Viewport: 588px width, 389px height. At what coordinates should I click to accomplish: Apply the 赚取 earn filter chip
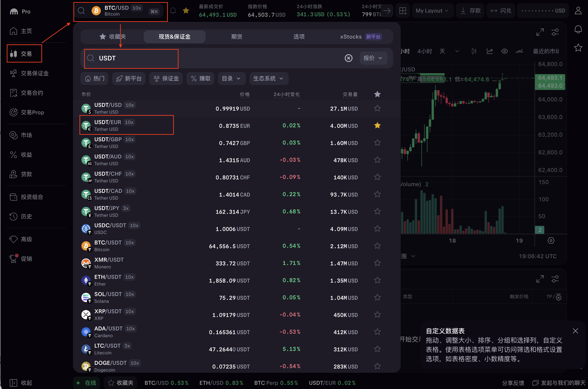click(x=200, y=79)
